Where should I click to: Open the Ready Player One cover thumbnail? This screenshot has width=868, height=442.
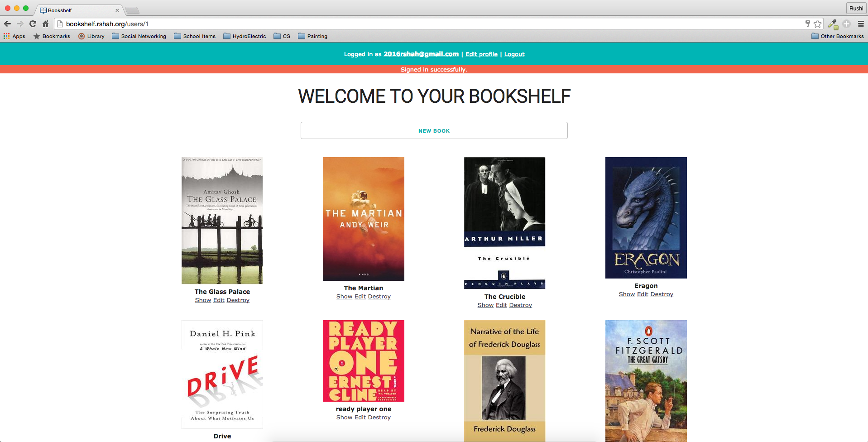363,361
